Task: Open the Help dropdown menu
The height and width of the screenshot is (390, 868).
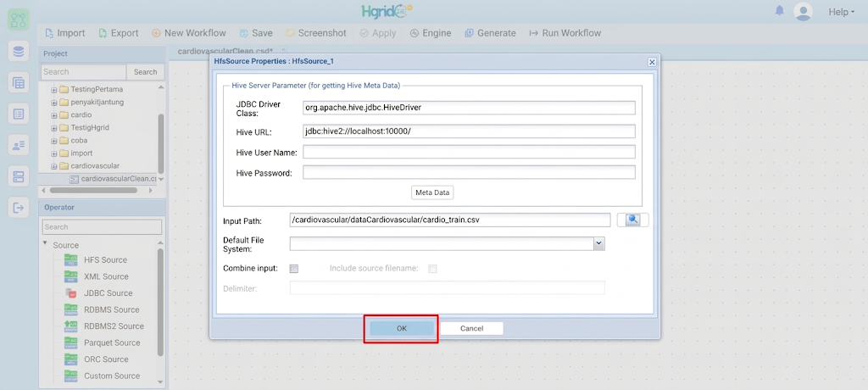Action: point(842,12)
